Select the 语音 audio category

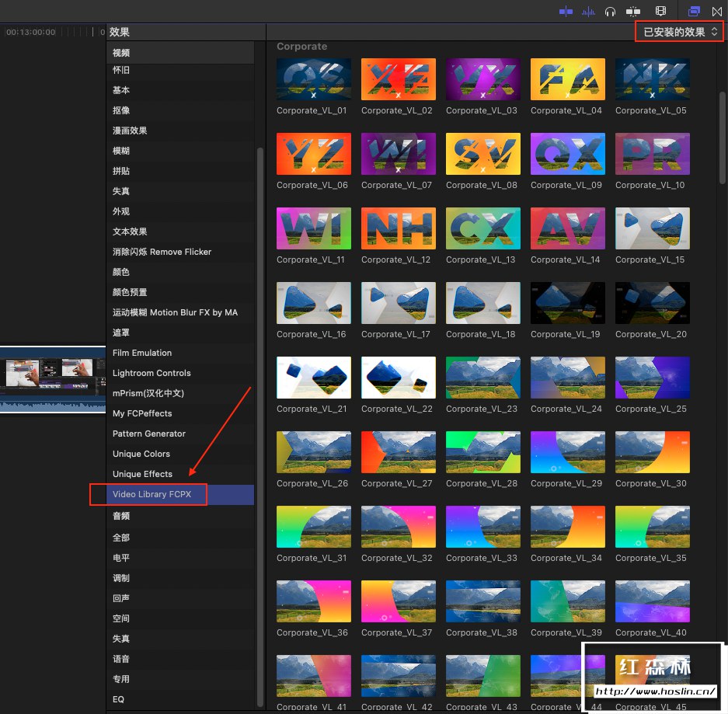(x=180, y=659)
